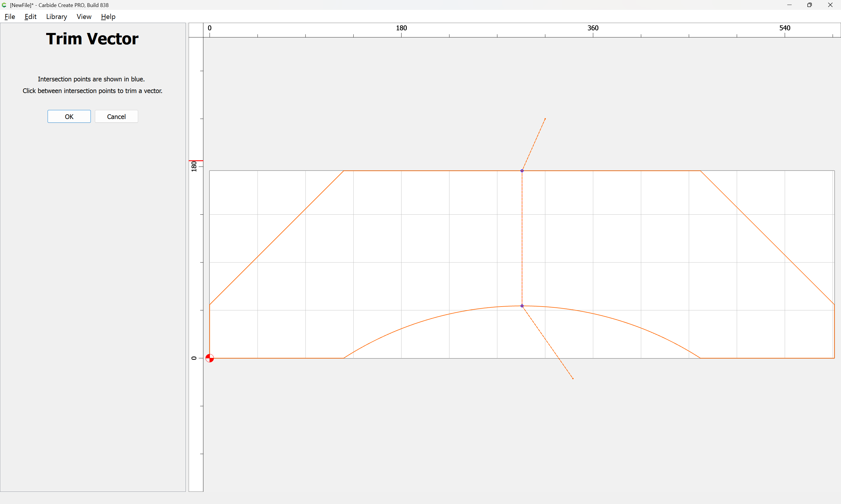Screen dimensions: 841x504
Task: Click the 360 label on horizontal ruler
Action: tap(593, 28)
